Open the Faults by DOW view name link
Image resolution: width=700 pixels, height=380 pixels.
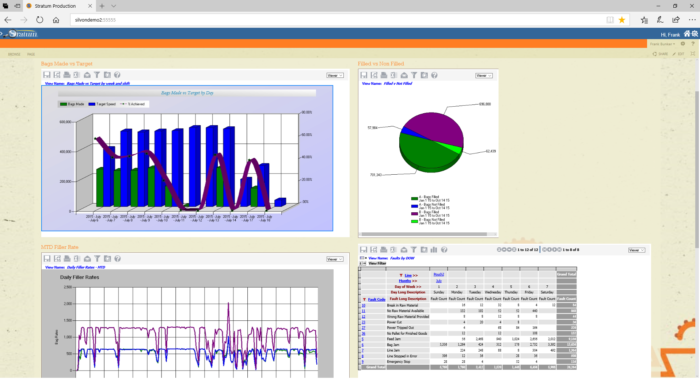402,258
